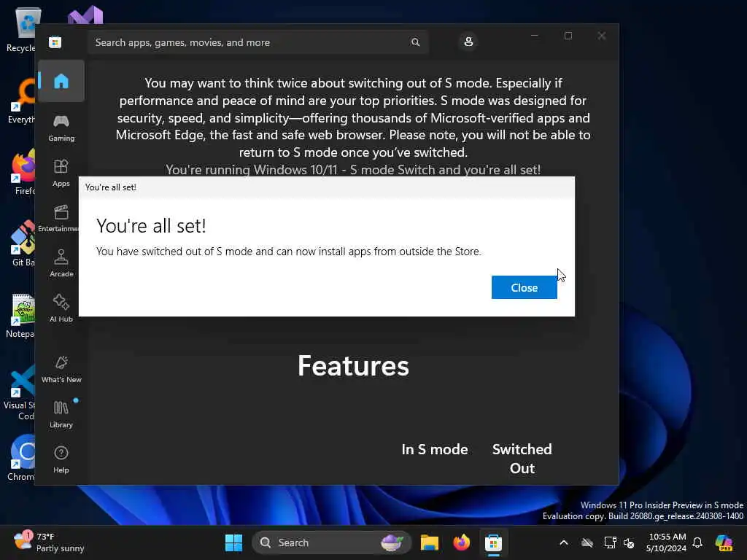Click the taskbar Search box
The image size is (747, 560).
(x=332, y=542)
